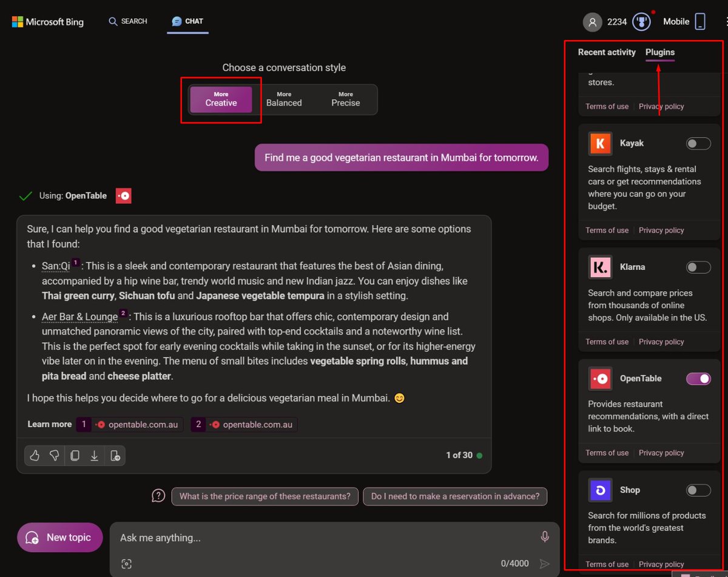Select More Precise conversation style
The image size is (728, 577).
(x=346, y=100)
